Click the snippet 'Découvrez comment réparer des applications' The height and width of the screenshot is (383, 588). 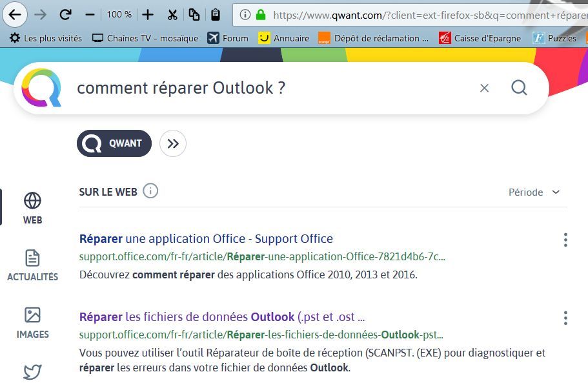pyautogui.click(x=248, y=274)
